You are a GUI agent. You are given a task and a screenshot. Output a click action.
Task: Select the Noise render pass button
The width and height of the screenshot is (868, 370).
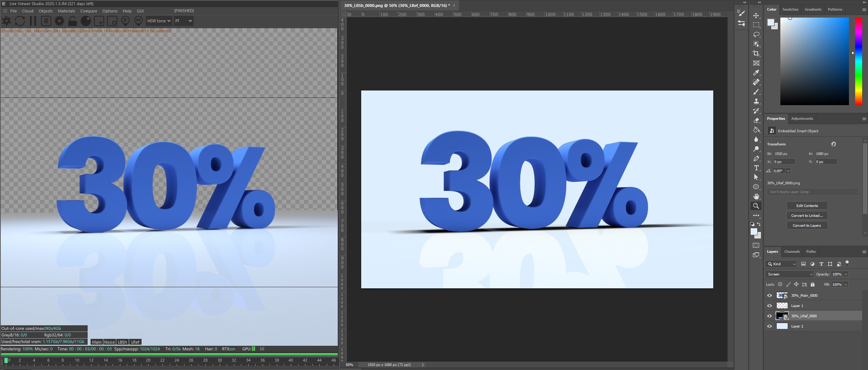click(x=109, y=342)
